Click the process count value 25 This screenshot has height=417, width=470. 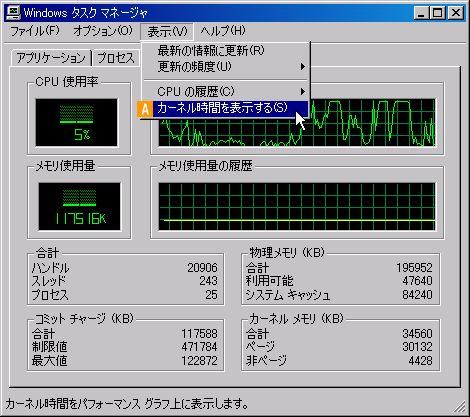coord(211,295)
